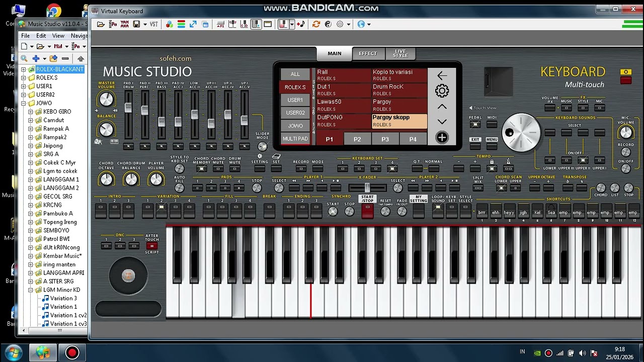Toggle the Chord Mute button

[218, 168]
